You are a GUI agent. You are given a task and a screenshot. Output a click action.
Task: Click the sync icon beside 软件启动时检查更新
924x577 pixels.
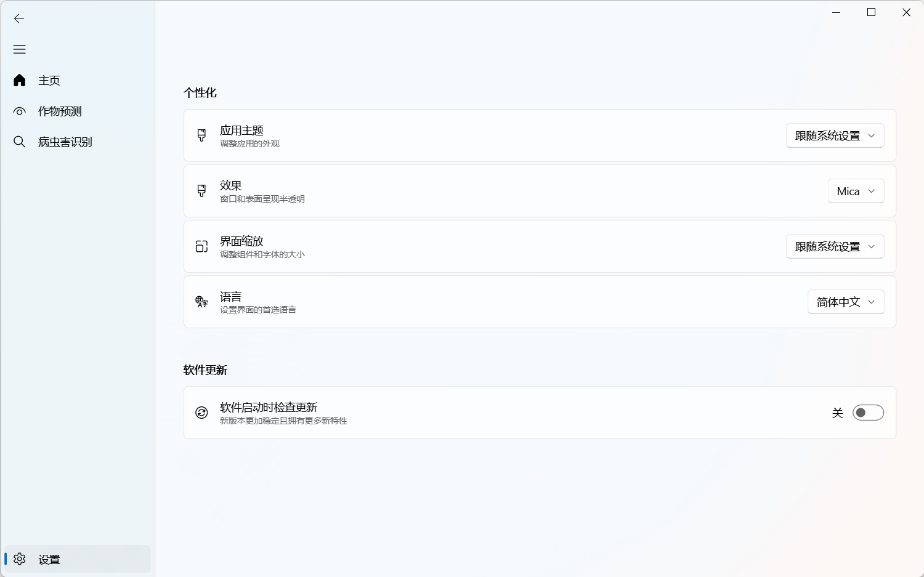coord(201,413)
